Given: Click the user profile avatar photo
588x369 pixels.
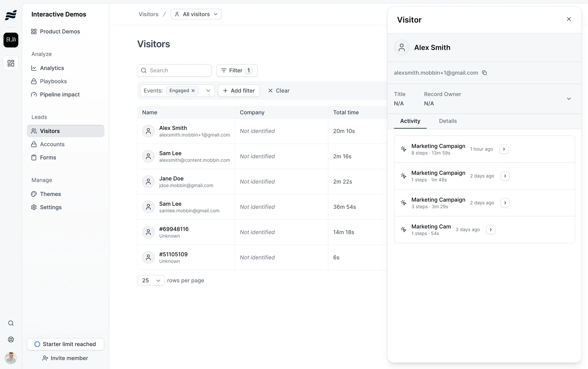Looking at the screenshot, I should pos(11,358).
